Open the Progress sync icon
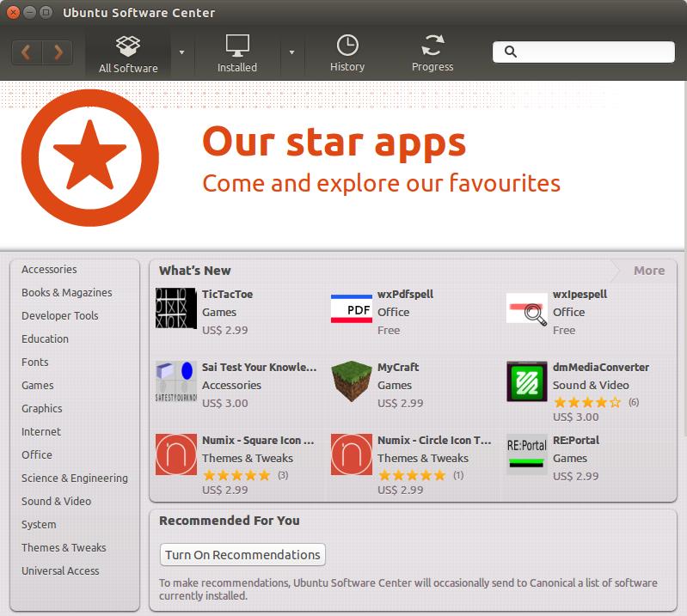 432,46
